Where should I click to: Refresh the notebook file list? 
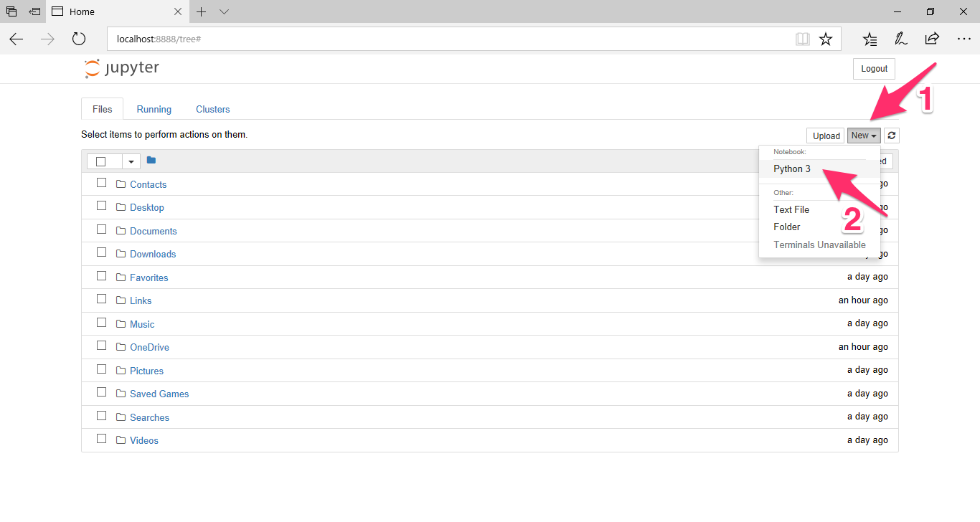click(891, 136)
